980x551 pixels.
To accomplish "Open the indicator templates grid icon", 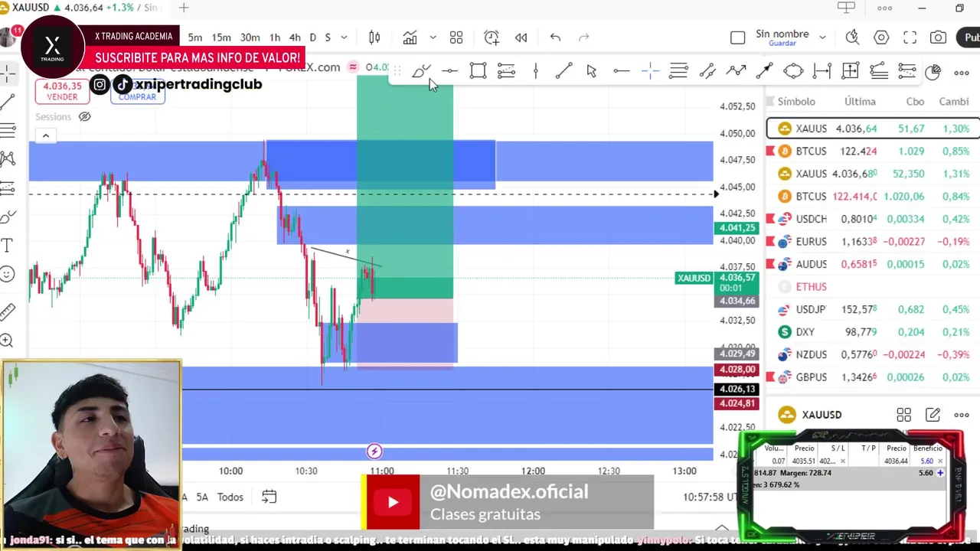I will 456,37.
